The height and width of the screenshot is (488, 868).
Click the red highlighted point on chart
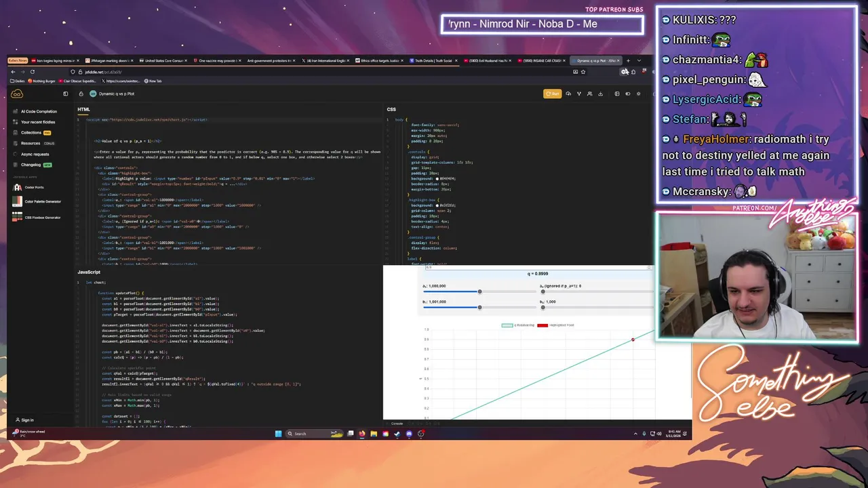pos(633,340)
